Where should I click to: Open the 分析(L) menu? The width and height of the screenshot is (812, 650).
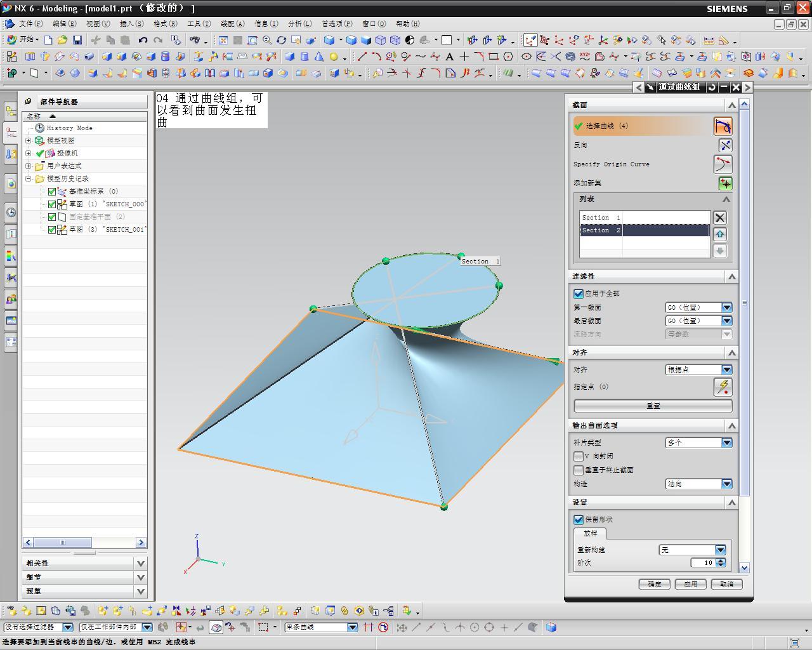[x=299, y=23]
